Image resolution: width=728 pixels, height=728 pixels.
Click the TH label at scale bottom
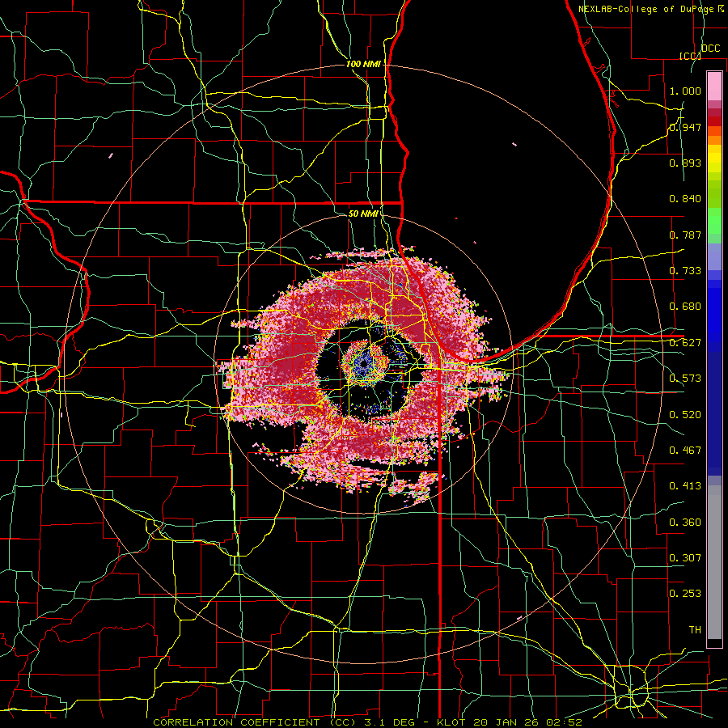pos(695,629)
